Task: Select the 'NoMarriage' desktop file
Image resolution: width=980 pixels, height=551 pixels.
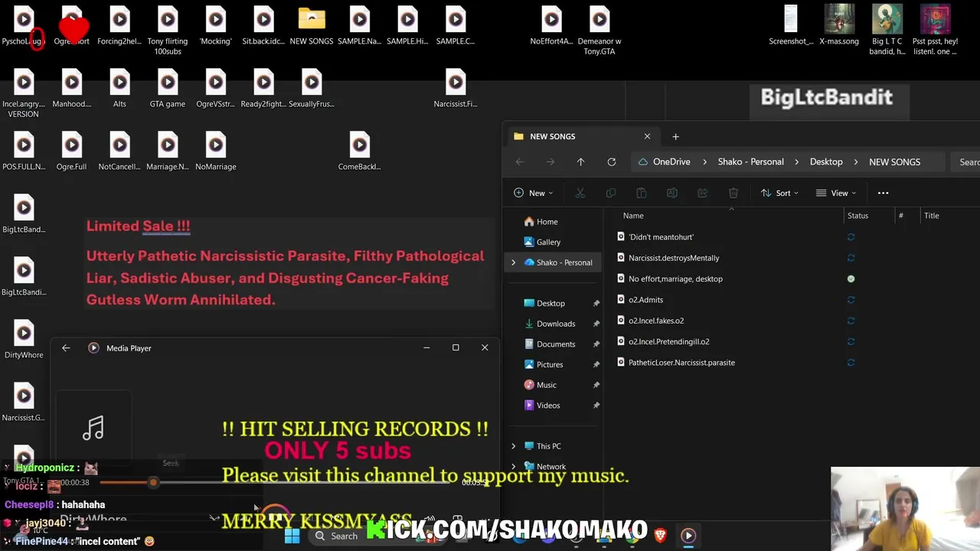Action: click(216, 152)
